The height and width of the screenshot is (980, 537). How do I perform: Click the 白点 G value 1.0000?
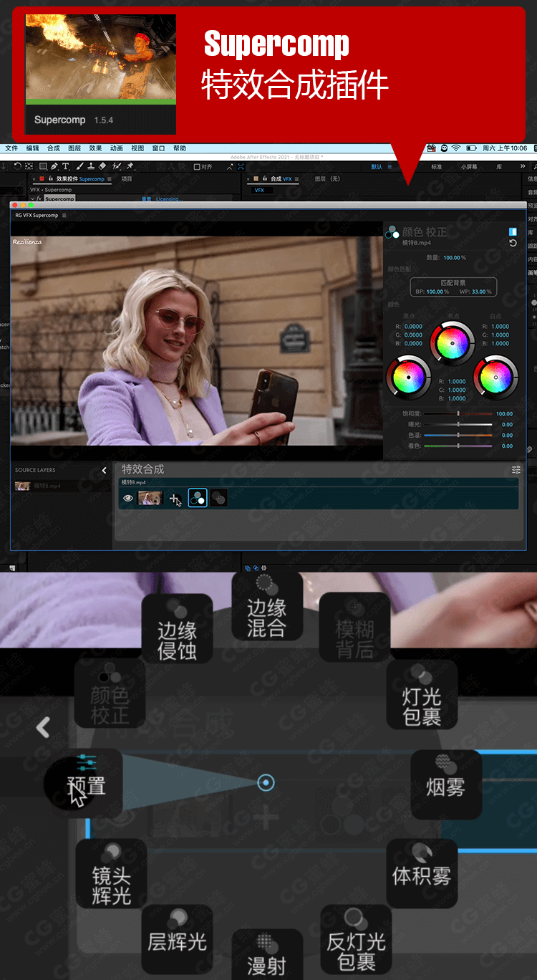tap(500, 335)
